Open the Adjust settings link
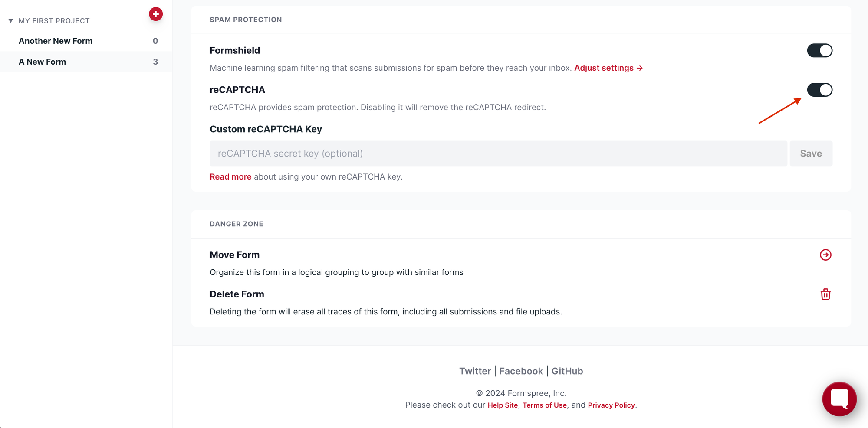This screenshot has height=428, width=868. [x=608, y=68]
